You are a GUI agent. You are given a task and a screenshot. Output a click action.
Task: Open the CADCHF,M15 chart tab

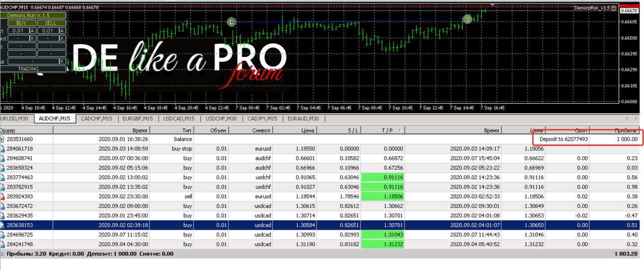96,119
